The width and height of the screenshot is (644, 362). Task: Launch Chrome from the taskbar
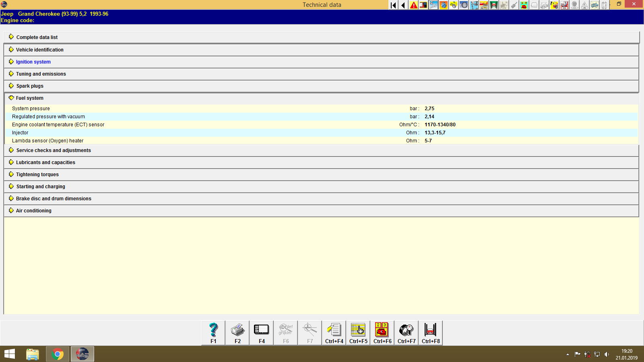point(57,354)
